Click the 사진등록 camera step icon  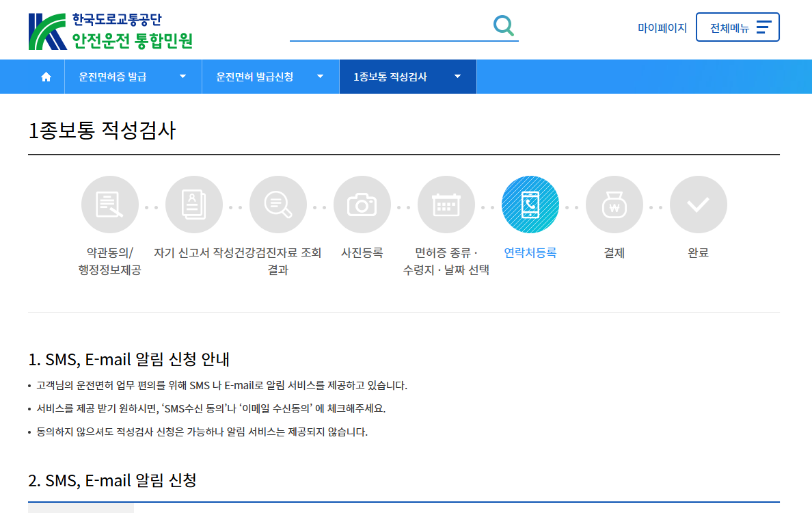tap(362, 204)
